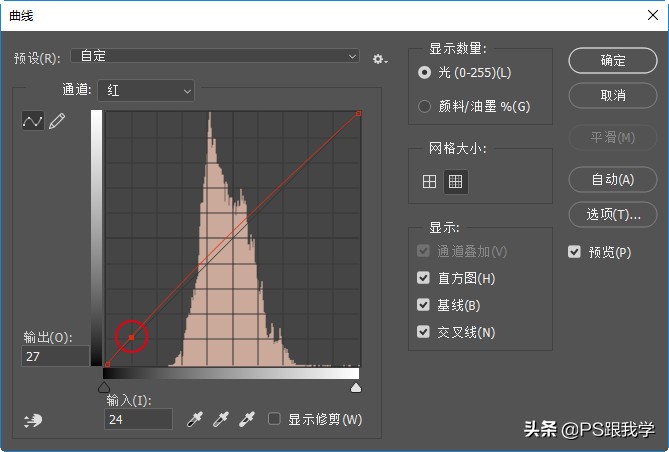
Task: Select the pencil draw-curve tool
Action: (x=57, y=121)
